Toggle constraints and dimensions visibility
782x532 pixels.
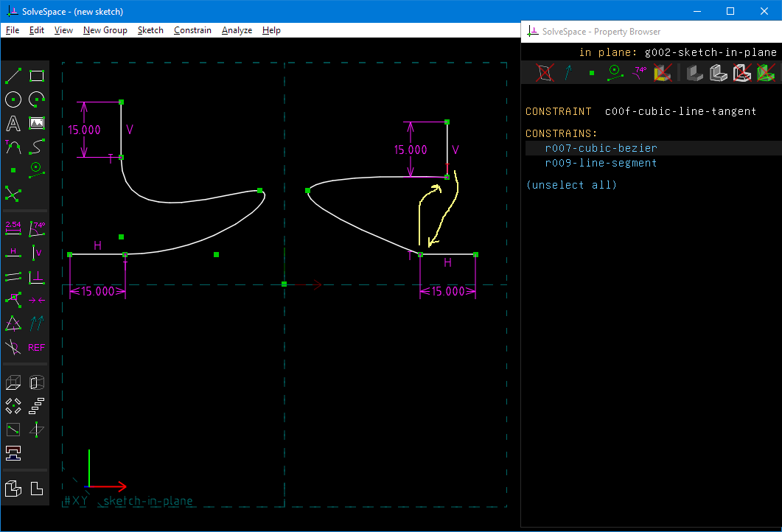click(x=639, y=73)
